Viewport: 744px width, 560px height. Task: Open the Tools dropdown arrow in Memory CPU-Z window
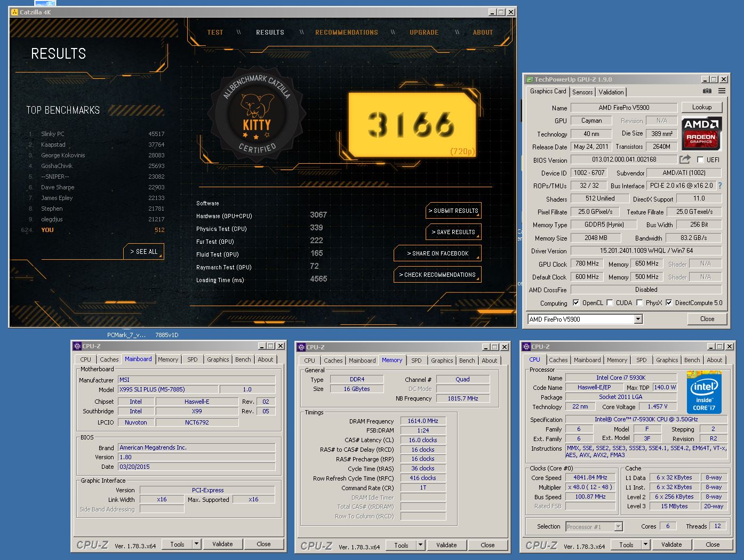pos(420,545)
